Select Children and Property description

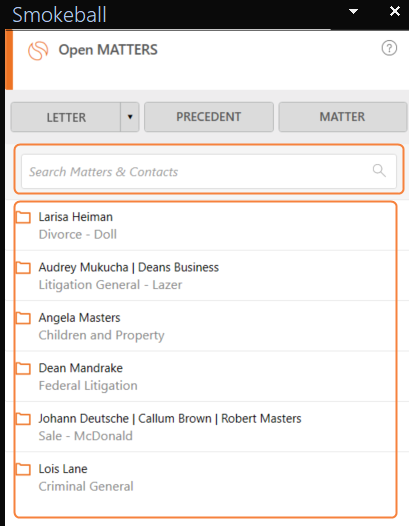(x=101, y=335)
